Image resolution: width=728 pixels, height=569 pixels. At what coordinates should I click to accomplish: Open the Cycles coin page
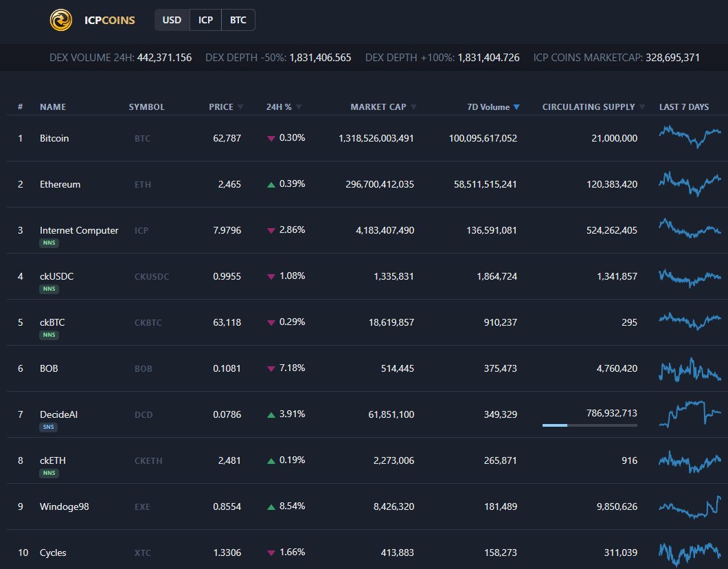53,553
